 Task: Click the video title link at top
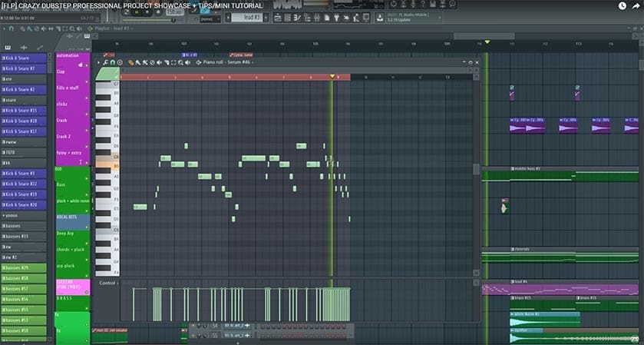click(132, 5)
